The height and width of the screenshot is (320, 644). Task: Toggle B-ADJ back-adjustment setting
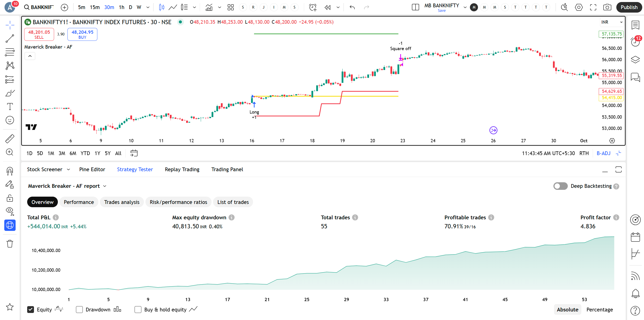(x=603, y=153)
